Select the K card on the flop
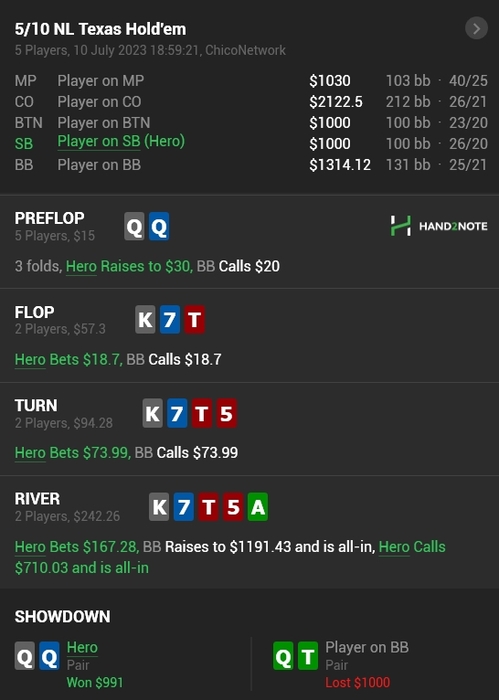This screenshot has height=700, width=499. point(146,320)
